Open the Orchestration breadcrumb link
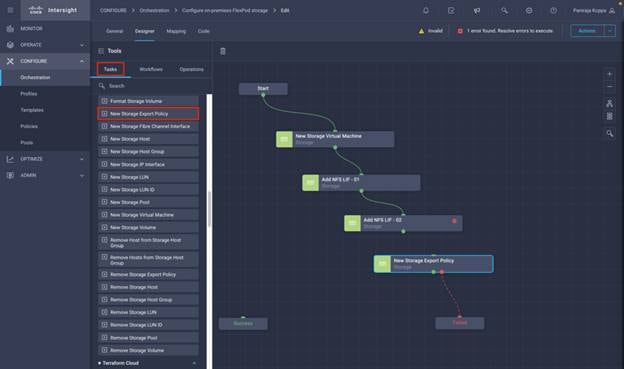Screen dimensions: 624x369 pyautogui.click(x=154, y=11)
